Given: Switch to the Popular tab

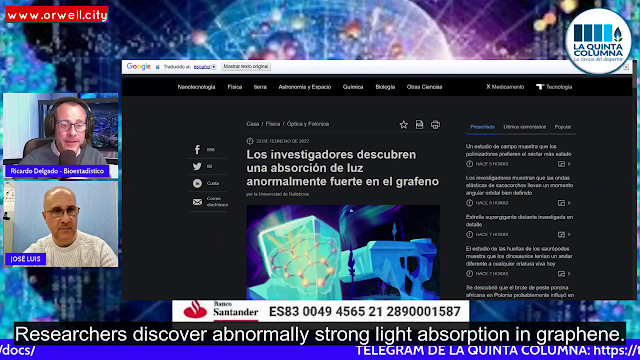Looking at the screenshot, I should (x=563, y=127).
